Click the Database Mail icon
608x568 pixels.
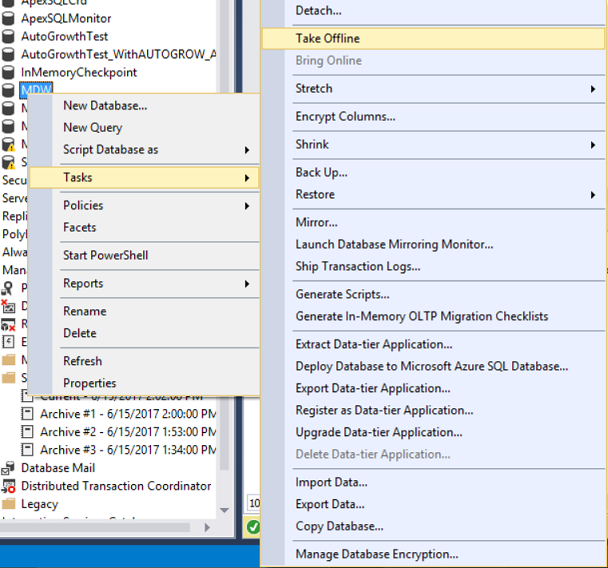(x=9, y=468)
